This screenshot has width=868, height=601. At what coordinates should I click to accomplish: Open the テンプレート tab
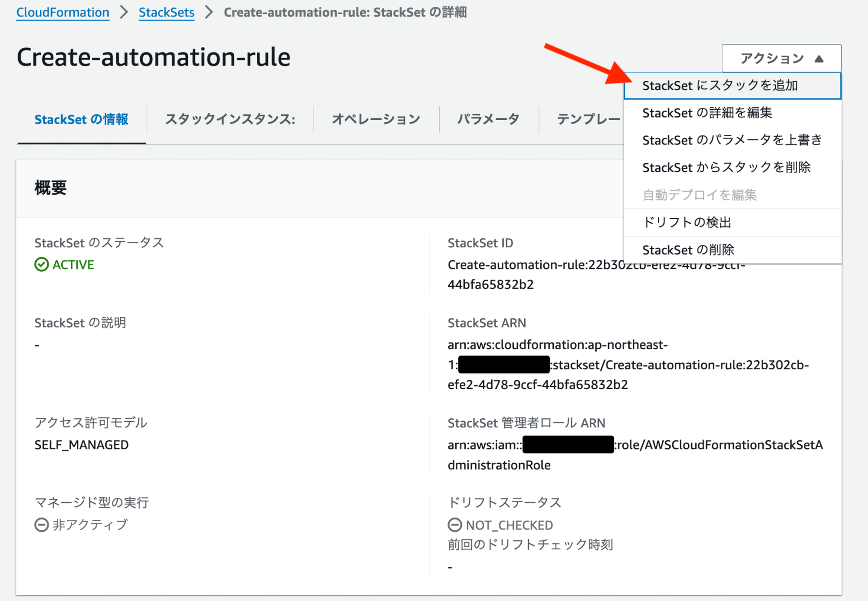(x=589, y=119)
